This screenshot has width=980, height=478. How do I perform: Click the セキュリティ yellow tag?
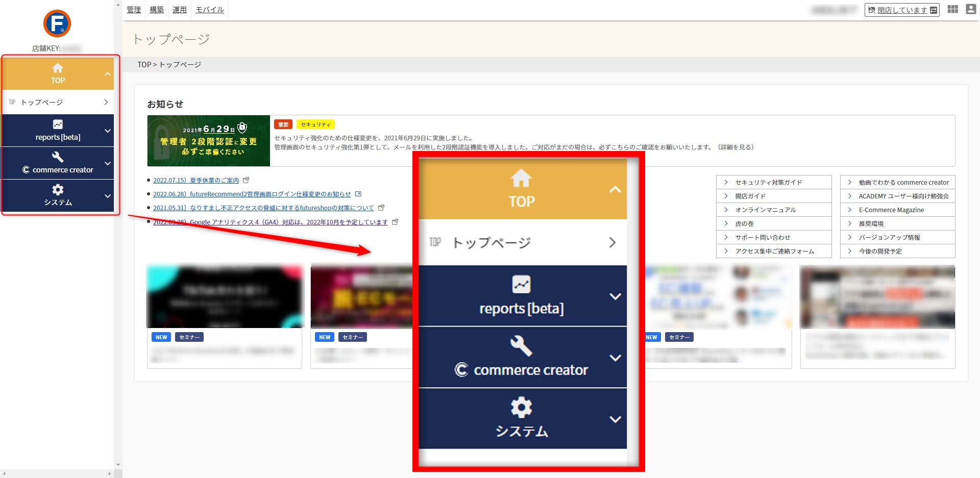click(315, 124)
